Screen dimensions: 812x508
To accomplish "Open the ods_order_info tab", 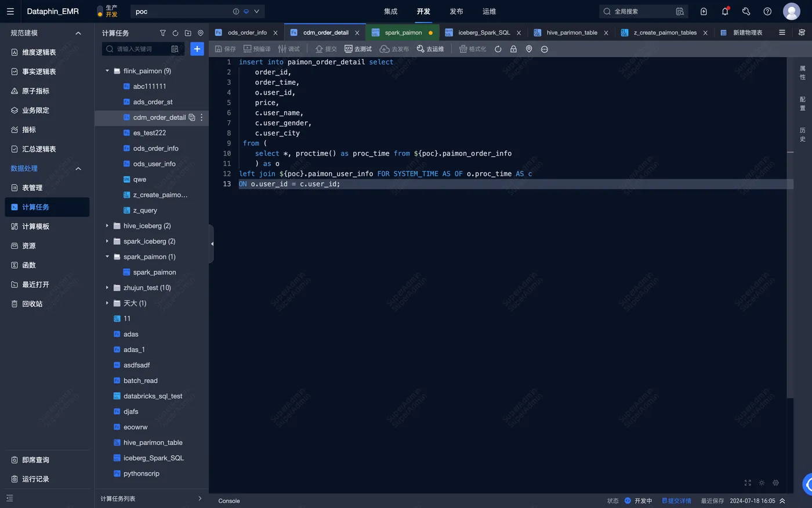I will point(247,33).
